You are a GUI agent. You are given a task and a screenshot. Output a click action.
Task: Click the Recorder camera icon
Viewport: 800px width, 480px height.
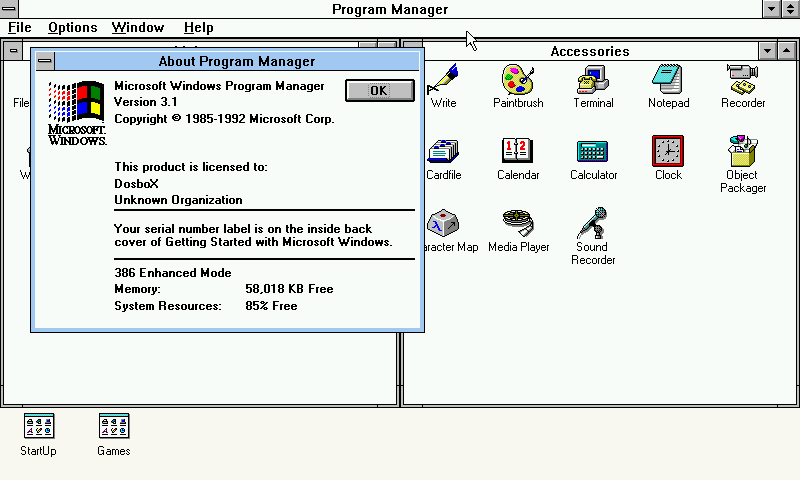click(x=742, y=79)
